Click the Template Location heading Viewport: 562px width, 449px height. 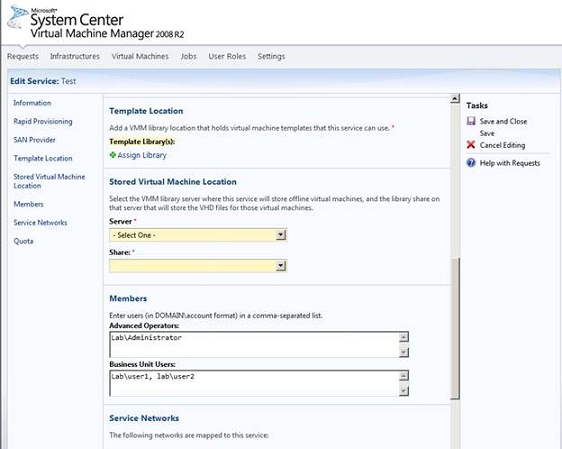click(146, 111)
